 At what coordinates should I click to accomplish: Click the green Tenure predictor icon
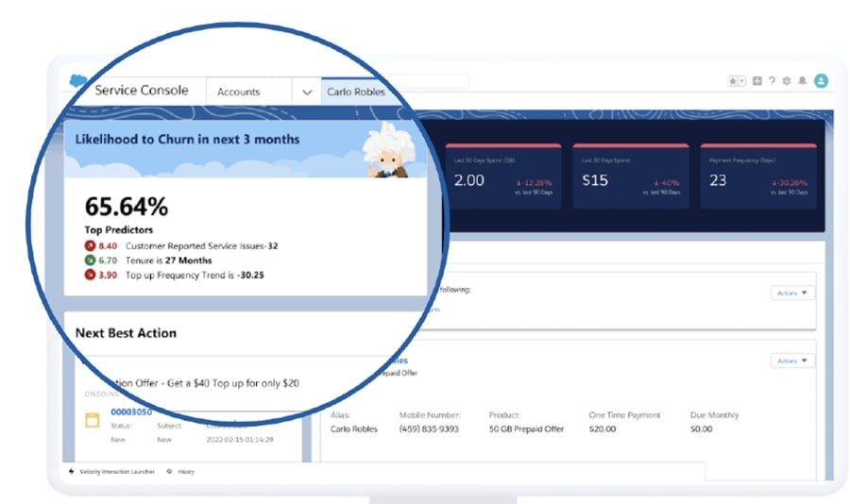pos(90,260)
